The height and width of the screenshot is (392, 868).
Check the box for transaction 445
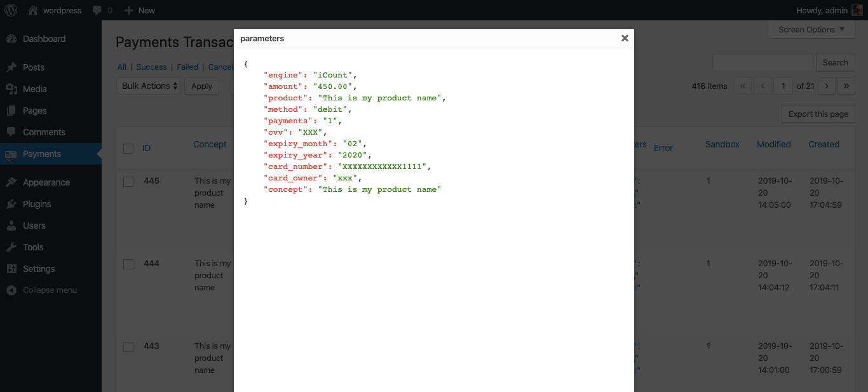click(x=128, y=181)
